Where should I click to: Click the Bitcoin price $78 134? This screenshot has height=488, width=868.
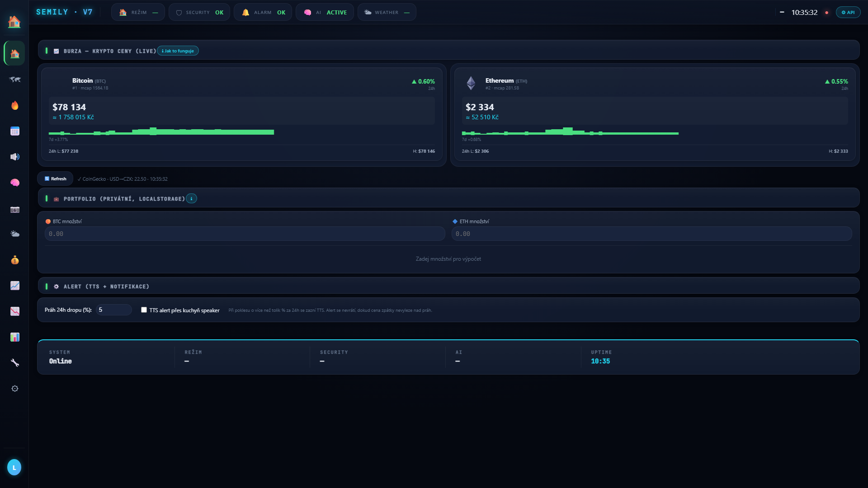click(69, 107)
